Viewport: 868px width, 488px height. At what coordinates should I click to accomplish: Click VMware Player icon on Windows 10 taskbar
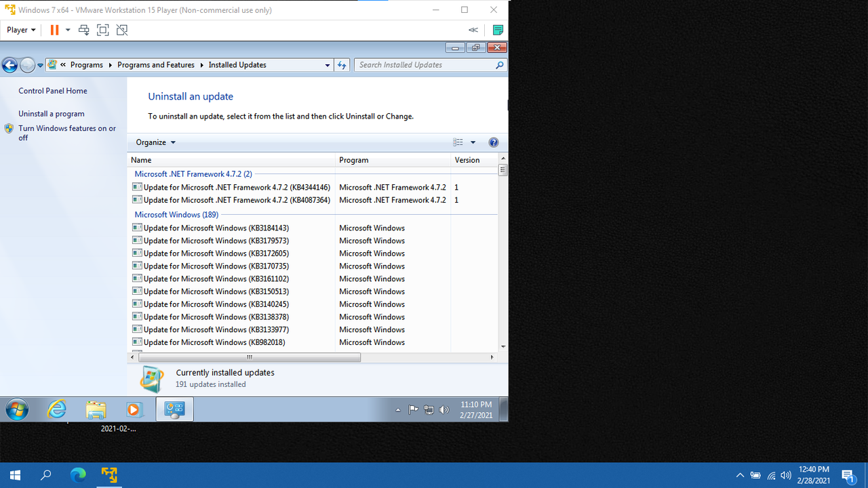109,475
